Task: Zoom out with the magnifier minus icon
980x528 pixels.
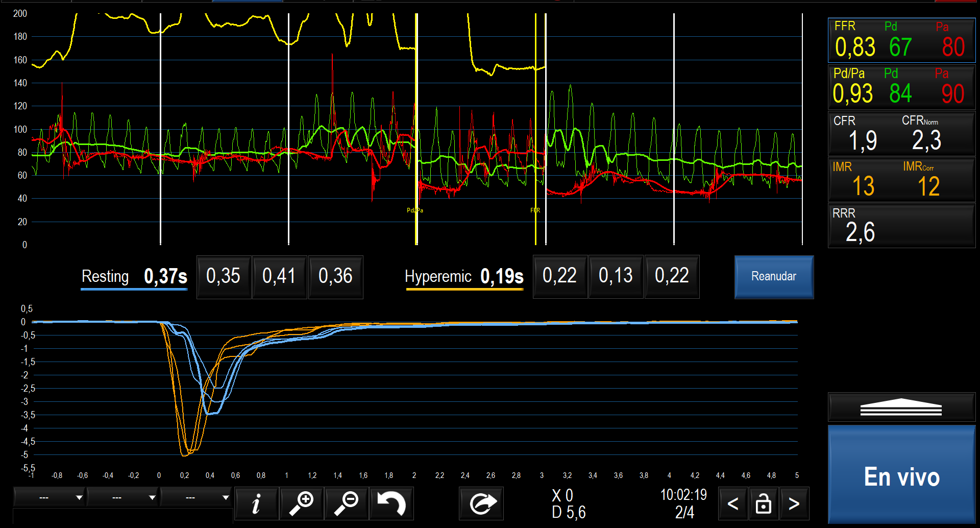Action: [347, 503]
